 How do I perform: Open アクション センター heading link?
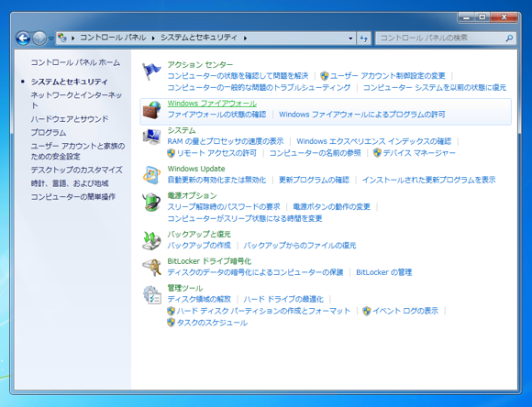(200, 64)
